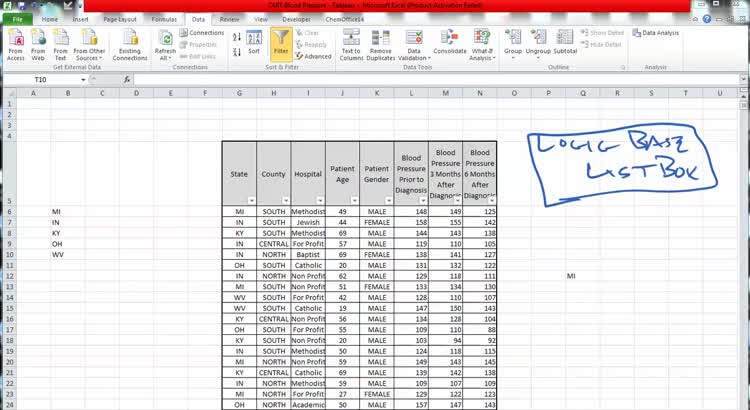Open the Patient Gender filter dropdown
The height and width of the screenshot is (410, 750).
[389, 201]
